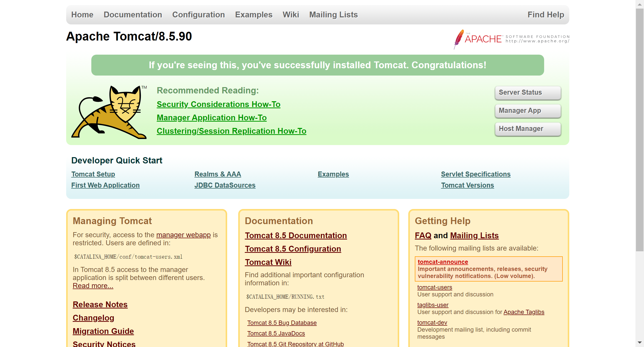Click the Apache Software Foundation feather logo
Viewport: 644px width, 347px height.
click(x=511, y=39)
